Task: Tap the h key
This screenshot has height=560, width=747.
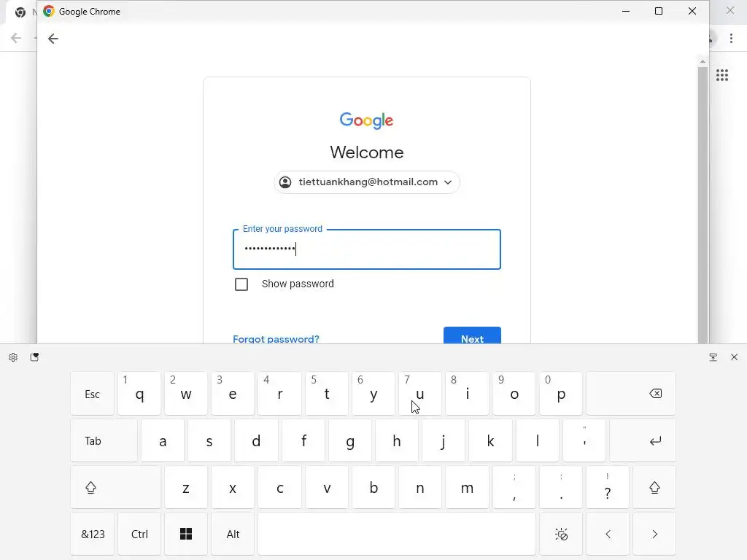Action: [x=396, y=440]
